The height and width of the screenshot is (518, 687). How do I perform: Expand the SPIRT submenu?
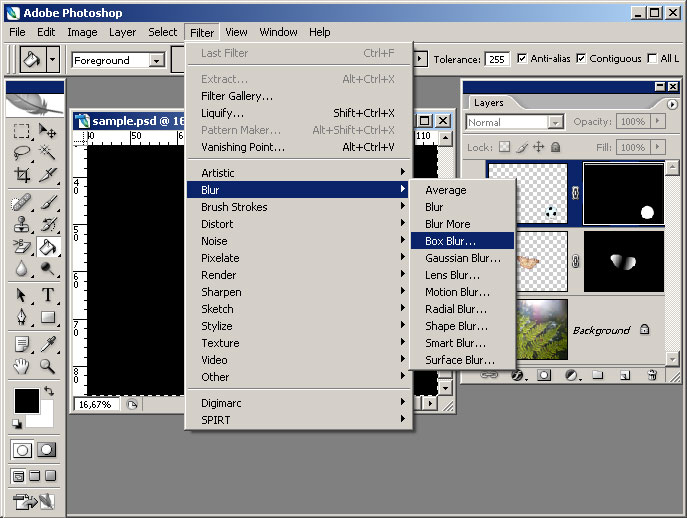(x=300, y=420)
